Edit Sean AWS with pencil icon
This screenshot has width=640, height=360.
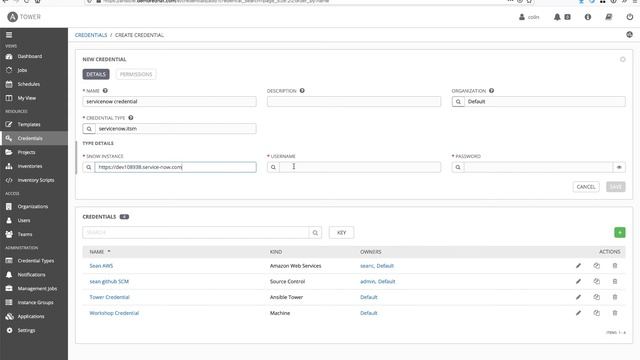tap(578, 266)
